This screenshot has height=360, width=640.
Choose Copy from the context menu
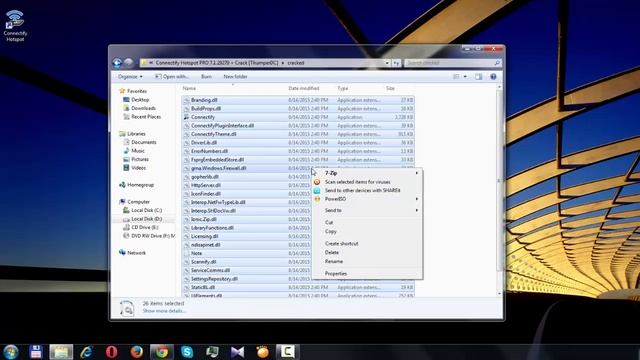tap(367, 231)
